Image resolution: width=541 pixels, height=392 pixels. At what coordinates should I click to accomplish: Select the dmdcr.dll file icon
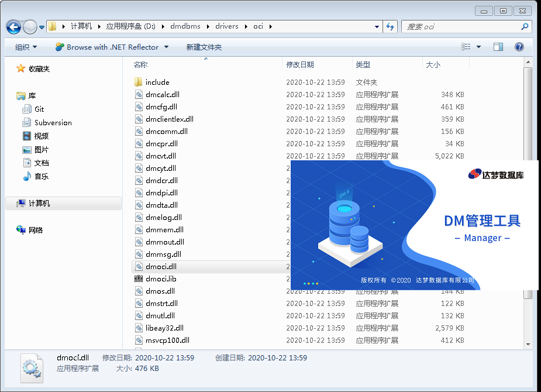(139, 180)
